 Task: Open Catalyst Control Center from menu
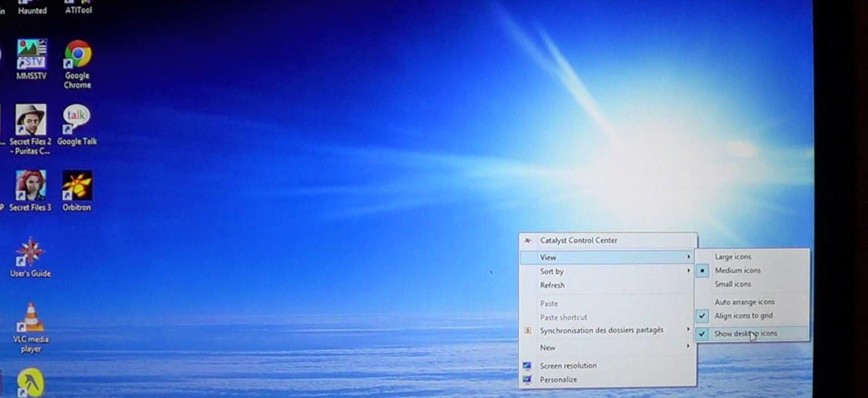click(x=578, y=240)
